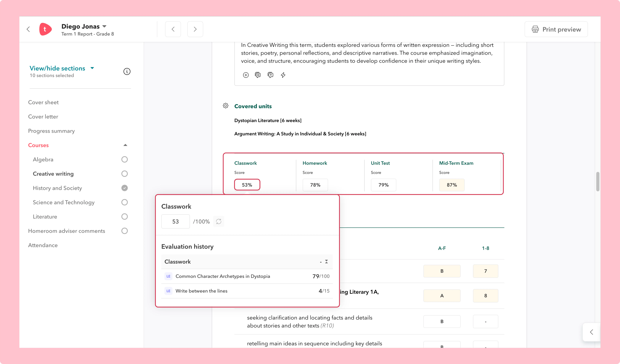Image resolution: width=620 pixels, height=364 pixels.
Task: Open the Science and Technology course
Action: point(64,202)
